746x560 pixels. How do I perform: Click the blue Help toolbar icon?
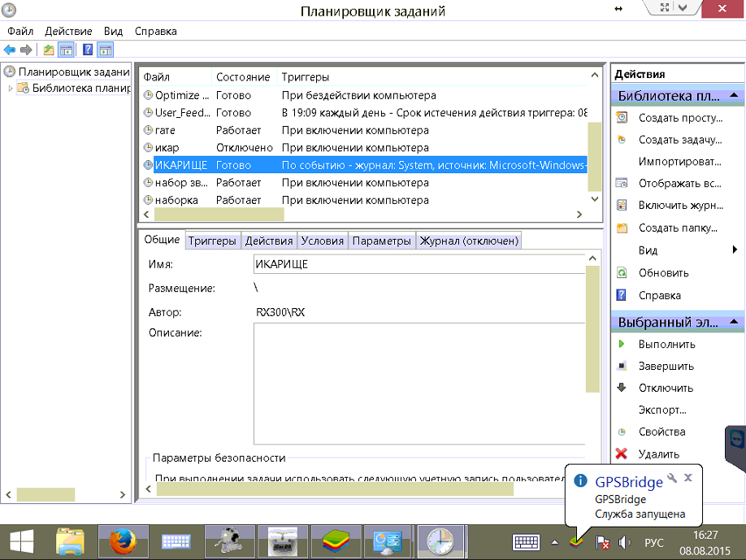point(88,50)
